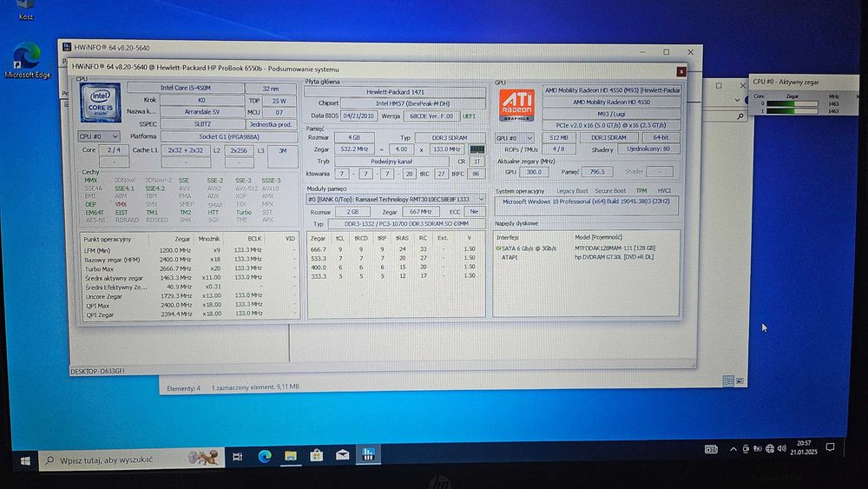Click the DDR3-1332 / PC3-10700 type field
The image size is (868, 489).
tap(406, 224)
